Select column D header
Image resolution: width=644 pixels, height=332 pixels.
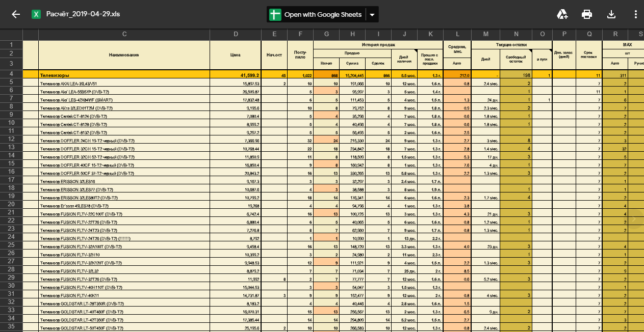236,34
